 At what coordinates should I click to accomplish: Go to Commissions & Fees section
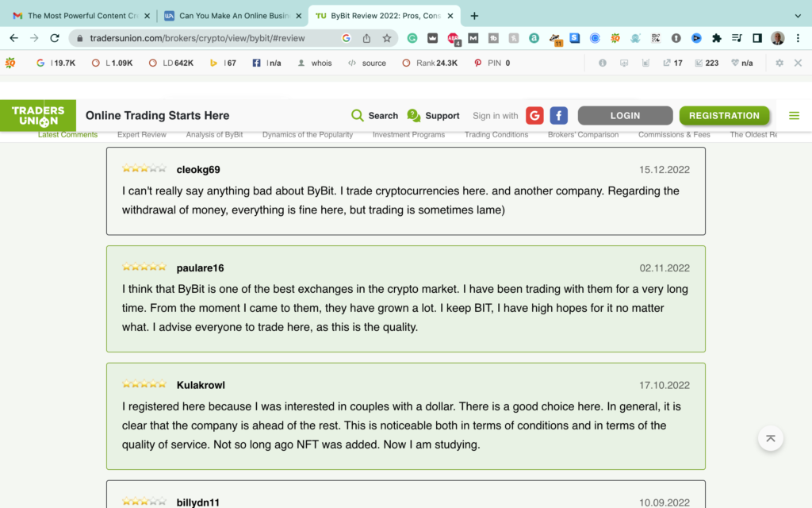[x=674, y=135]
